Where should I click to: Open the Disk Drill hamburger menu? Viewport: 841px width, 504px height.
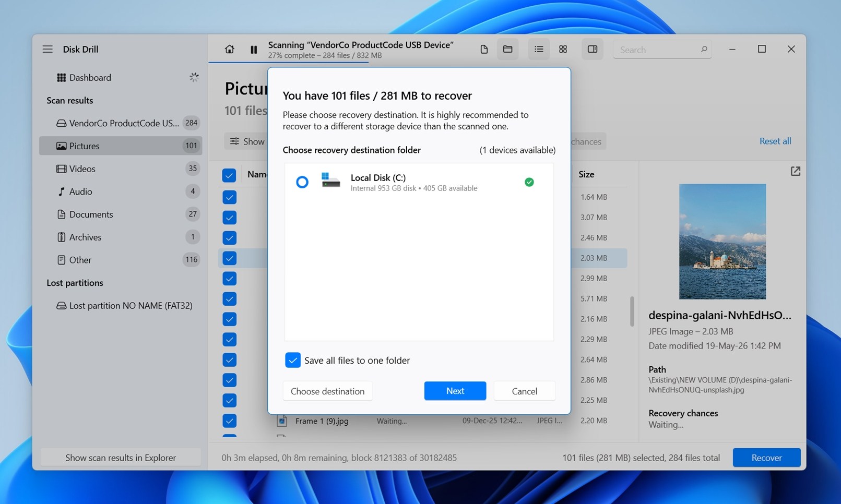click(x=48, y=49)
